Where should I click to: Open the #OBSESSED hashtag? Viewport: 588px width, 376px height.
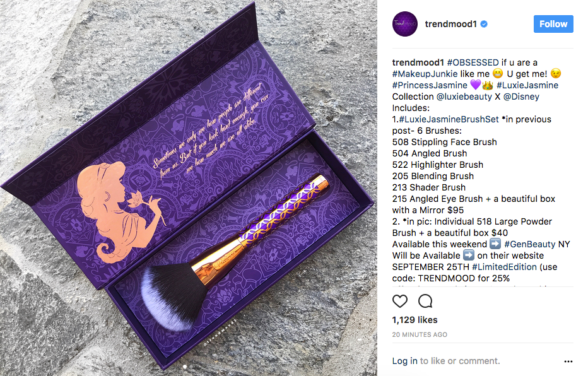click(x=473, y=62)
